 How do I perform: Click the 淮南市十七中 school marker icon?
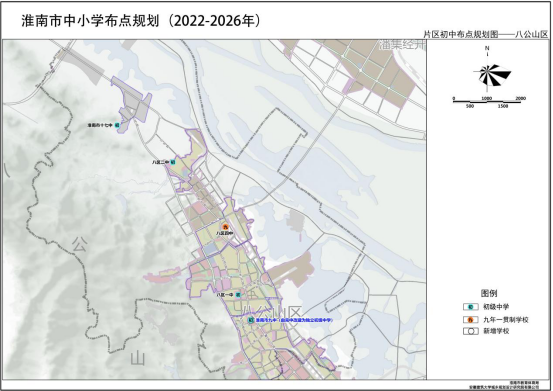118,125
